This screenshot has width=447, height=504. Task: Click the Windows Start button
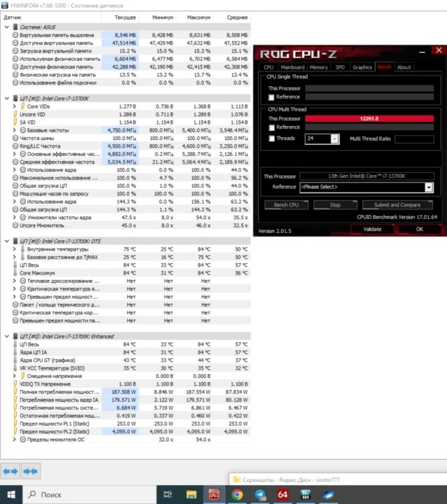(11, 495)
